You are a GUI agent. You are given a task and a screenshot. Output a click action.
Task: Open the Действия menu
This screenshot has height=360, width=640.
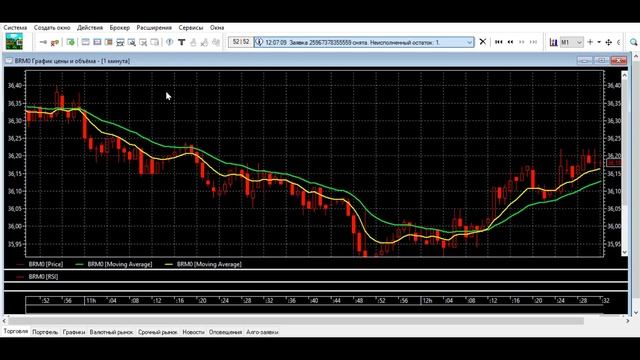pyautogui.click(x=90, y=27)
